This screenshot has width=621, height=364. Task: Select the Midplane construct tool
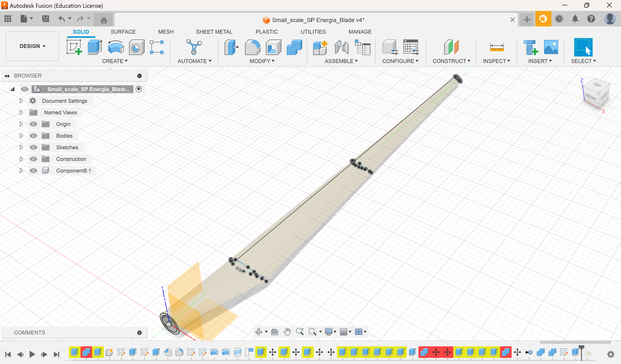coord(451,47)
